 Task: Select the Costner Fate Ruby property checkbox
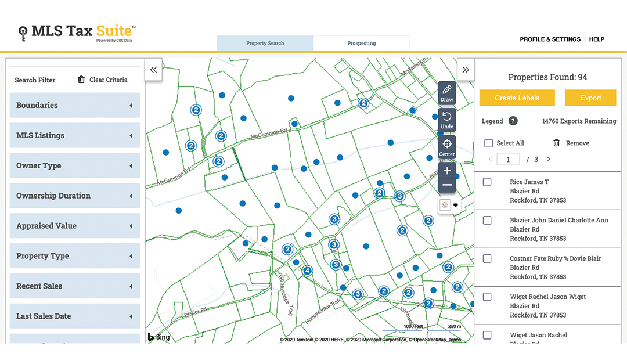coord(487,259)
